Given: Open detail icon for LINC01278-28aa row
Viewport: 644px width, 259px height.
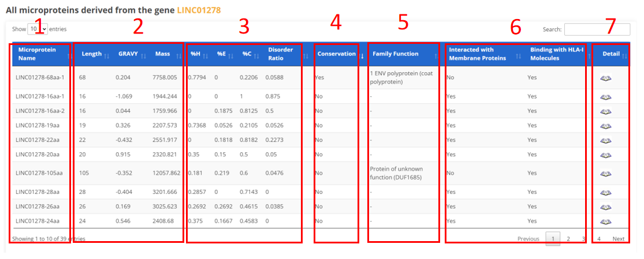Looking at the screenshot, I should click(605, 192).
